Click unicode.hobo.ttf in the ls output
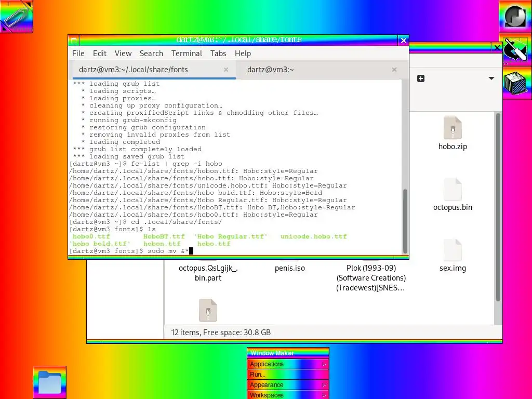Viewport: 532px width, 399px height. (x=313, y=236)
